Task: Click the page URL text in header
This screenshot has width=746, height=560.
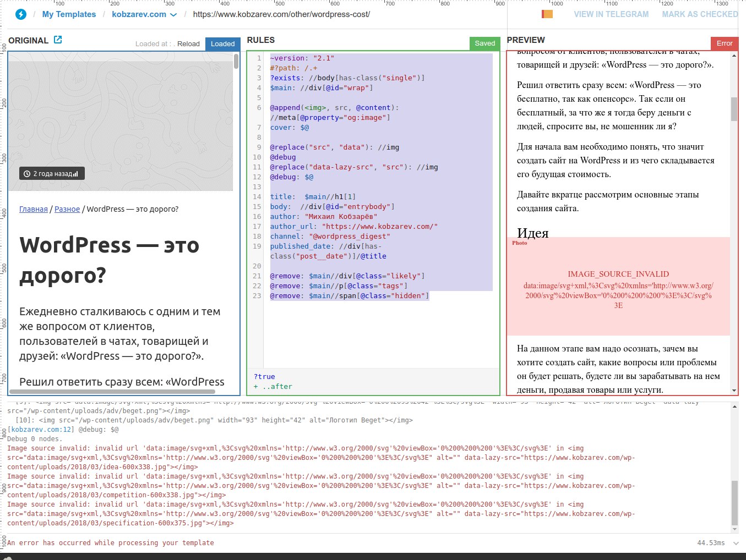Action: click(281, 14)
